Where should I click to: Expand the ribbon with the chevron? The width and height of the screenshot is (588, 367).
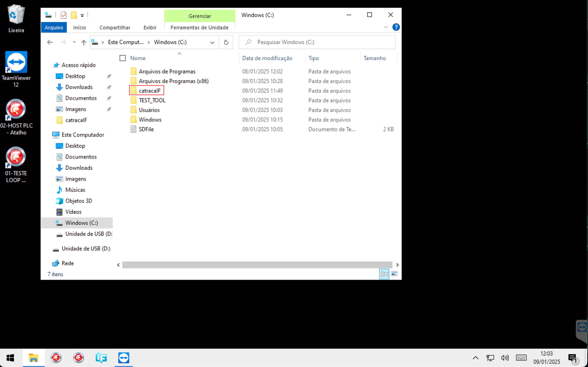(386, 27)
